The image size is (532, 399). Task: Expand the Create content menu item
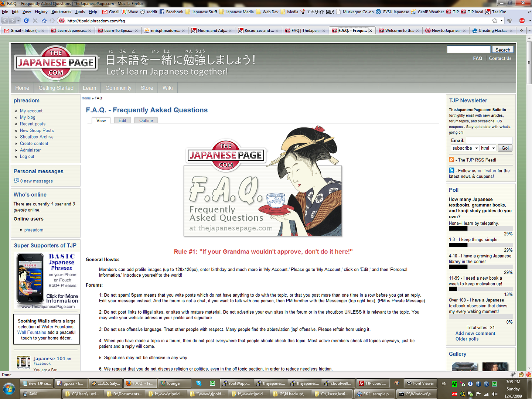click(x=34, y=143)
